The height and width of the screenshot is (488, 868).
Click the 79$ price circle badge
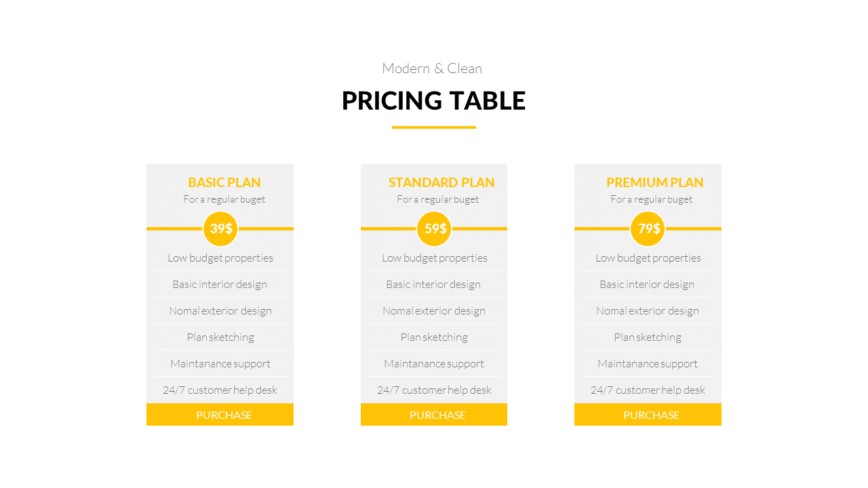pyautogui.click(x=648, y=228)
